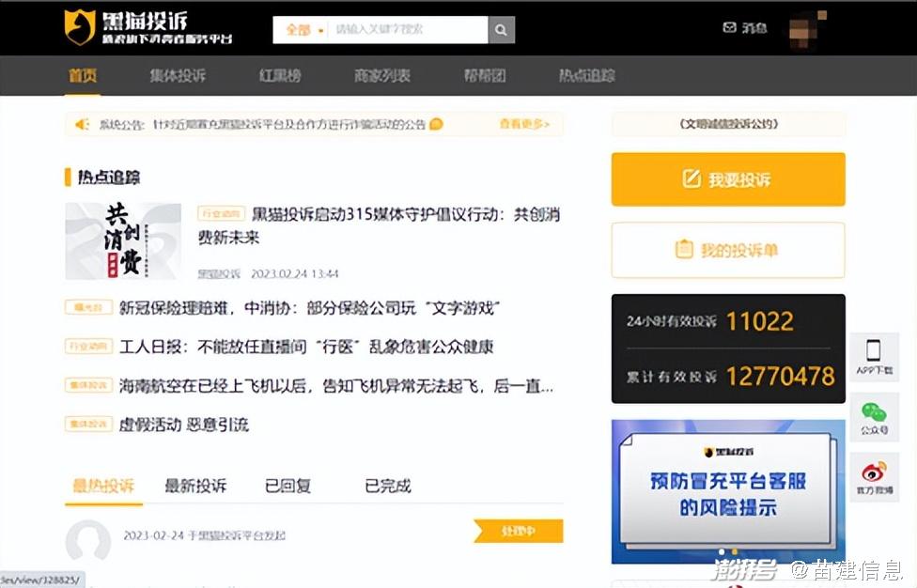Click the 累计有效投诉 count 12770478
This screenshot has width=917, height=588.
coord(781,377)
